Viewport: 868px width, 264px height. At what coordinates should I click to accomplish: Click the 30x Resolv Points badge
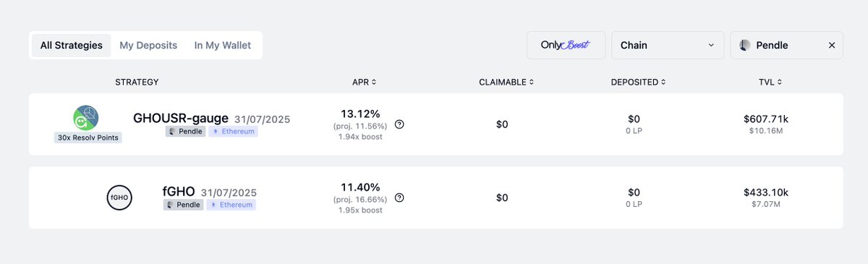88,137
